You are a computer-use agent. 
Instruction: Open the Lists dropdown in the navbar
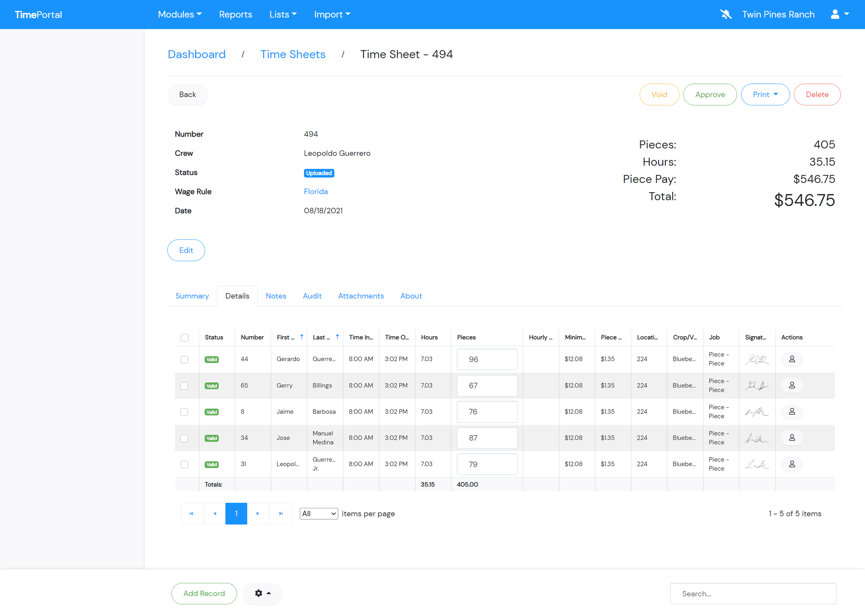(283, 14)
